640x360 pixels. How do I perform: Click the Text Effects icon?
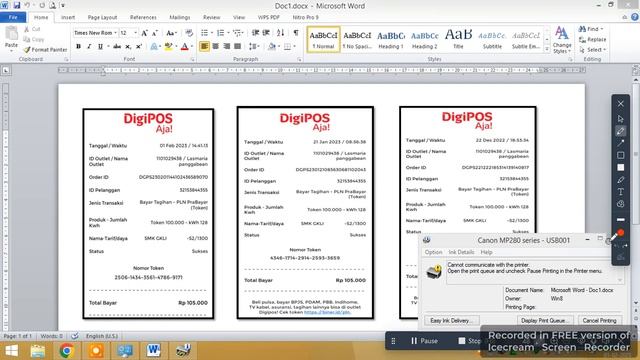coord(154,47)
